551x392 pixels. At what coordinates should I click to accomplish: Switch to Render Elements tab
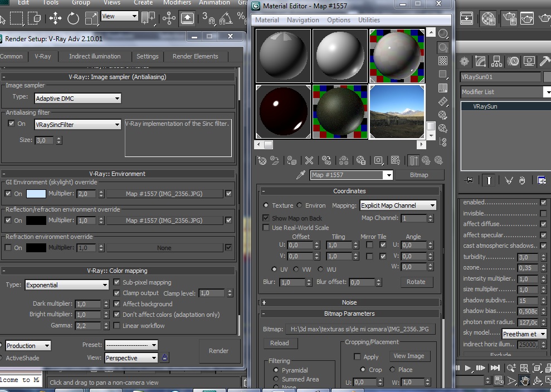(x=196, y=56)
